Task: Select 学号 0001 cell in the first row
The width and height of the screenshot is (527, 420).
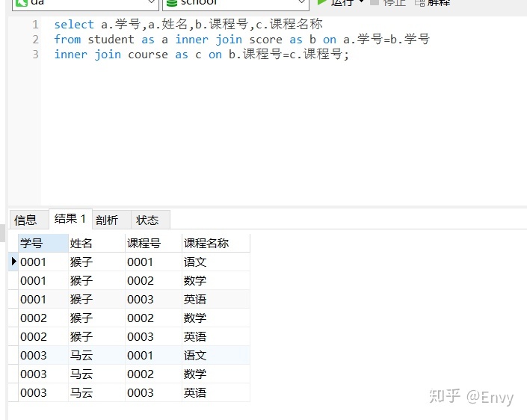Action: click(x=43, y=262)
